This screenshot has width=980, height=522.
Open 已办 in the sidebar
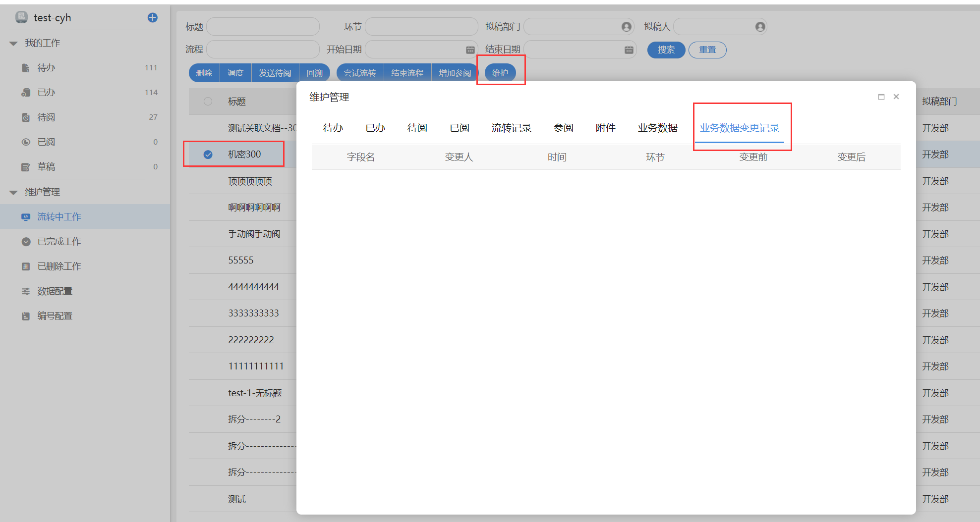point(85,93)
